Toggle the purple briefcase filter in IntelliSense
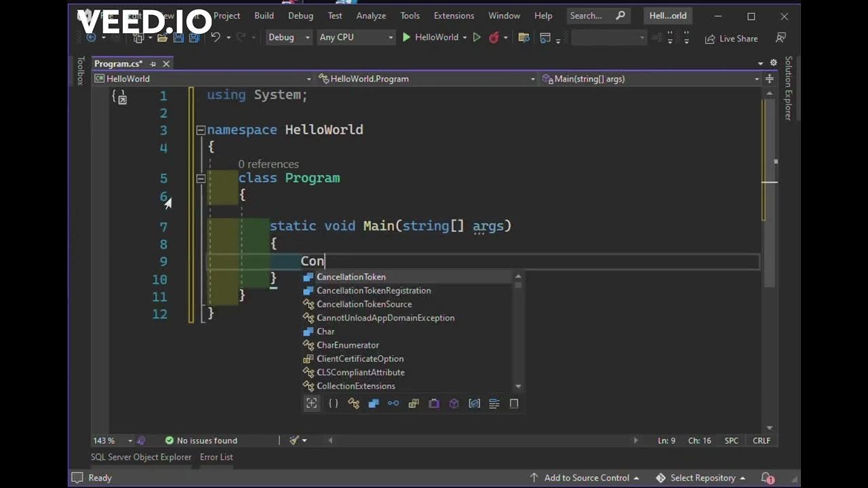 tap(434, 403)
